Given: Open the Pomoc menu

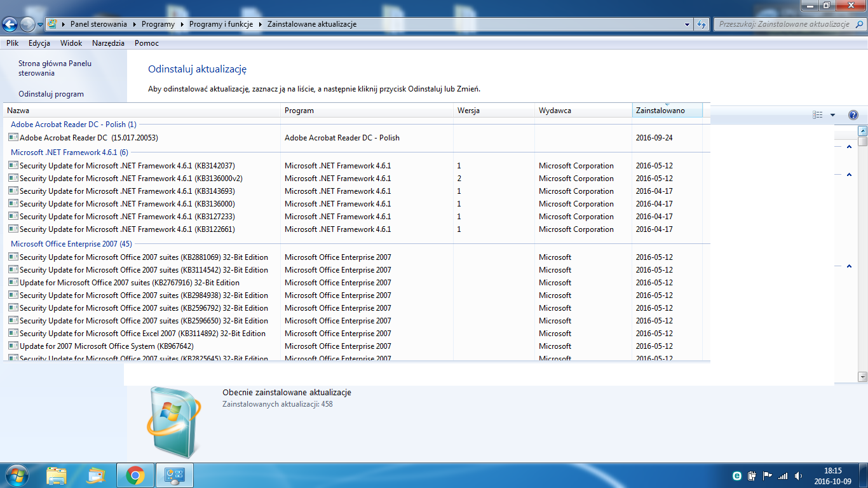Looking at the screenshot, I should 147,43.
